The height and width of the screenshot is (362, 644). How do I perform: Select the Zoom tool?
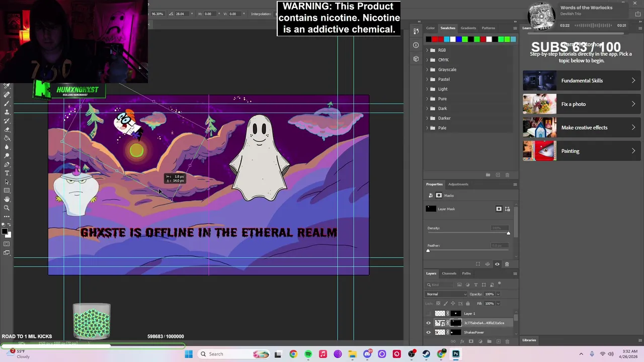(x=7, y=208)
